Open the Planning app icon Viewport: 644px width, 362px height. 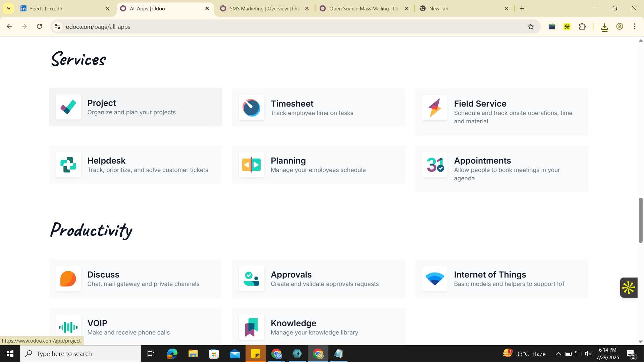pyautogui.click(x=252, y=165)
